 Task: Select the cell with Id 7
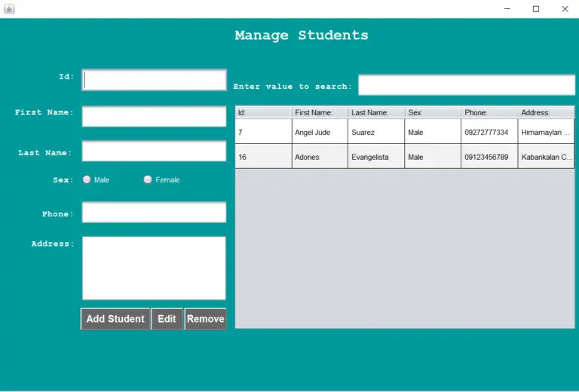263,131
